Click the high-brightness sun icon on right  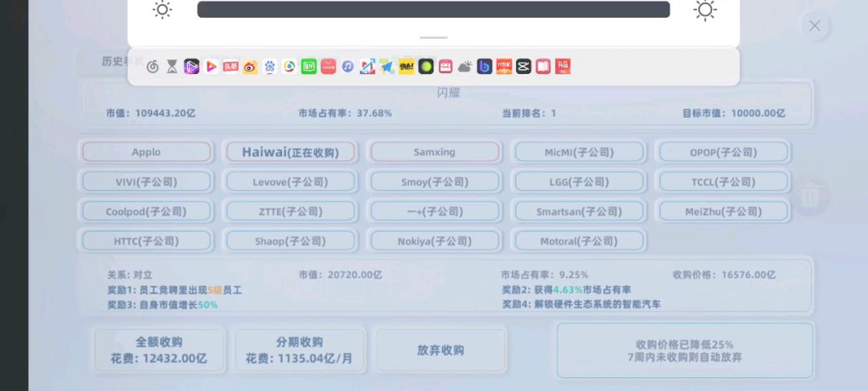[705, 10]
